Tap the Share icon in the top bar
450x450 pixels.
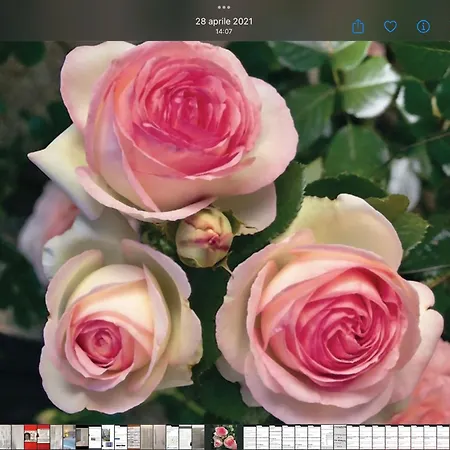(358, 26)
